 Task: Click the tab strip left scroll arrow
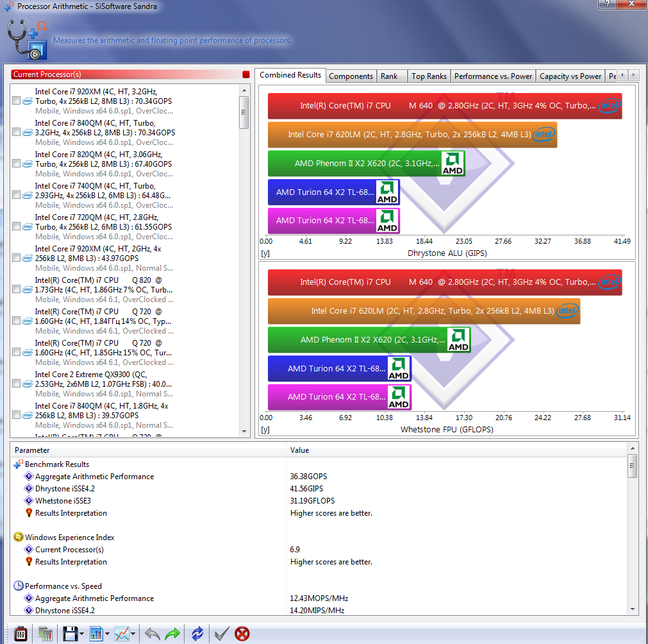point(622,75)
